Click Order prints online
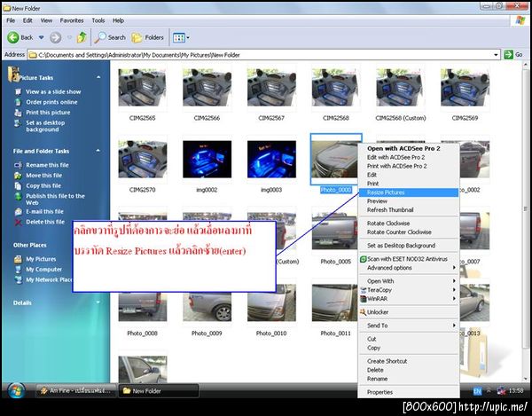532x416 pixels. pos(51,102)
